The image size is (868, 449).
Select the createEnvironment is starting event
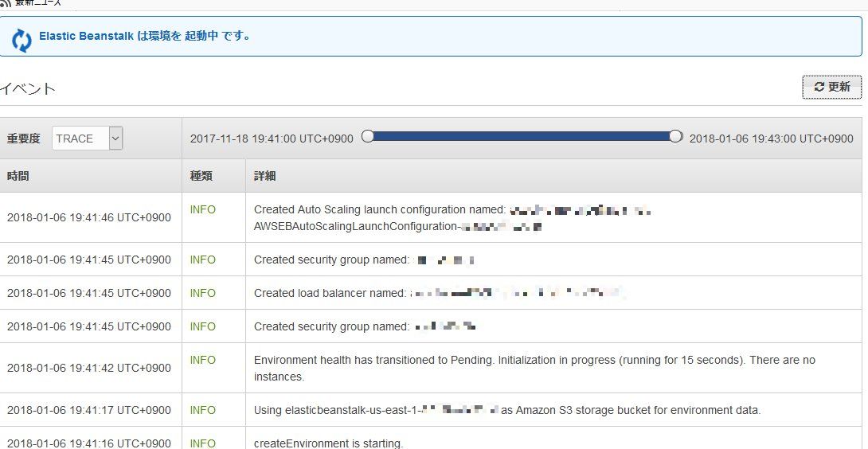pyautogui.click(x=328, y=443)
